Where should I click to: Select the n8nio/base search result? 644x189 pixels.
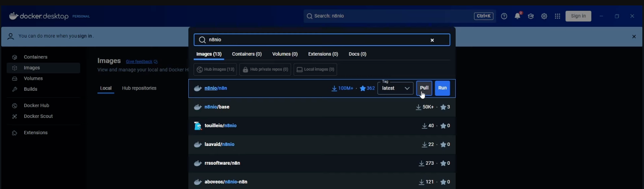coord(217,107)
